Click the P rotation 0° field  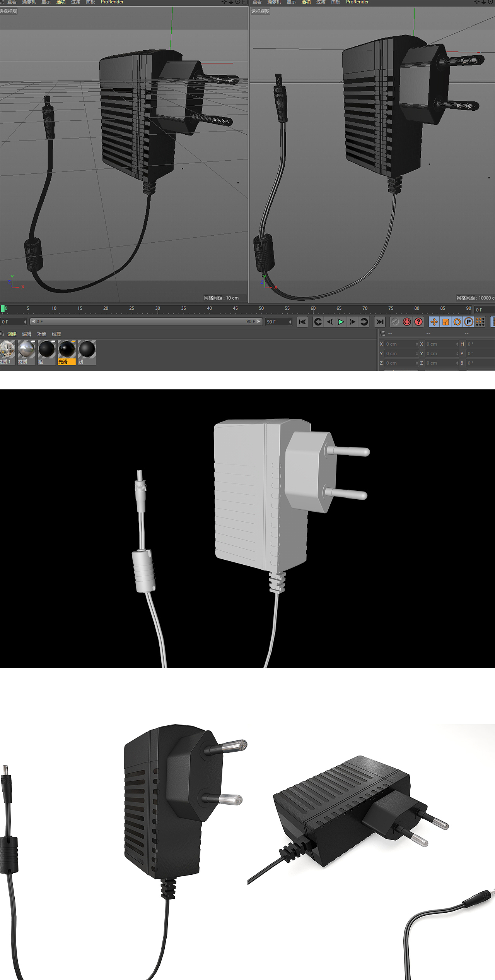[480, 353]
